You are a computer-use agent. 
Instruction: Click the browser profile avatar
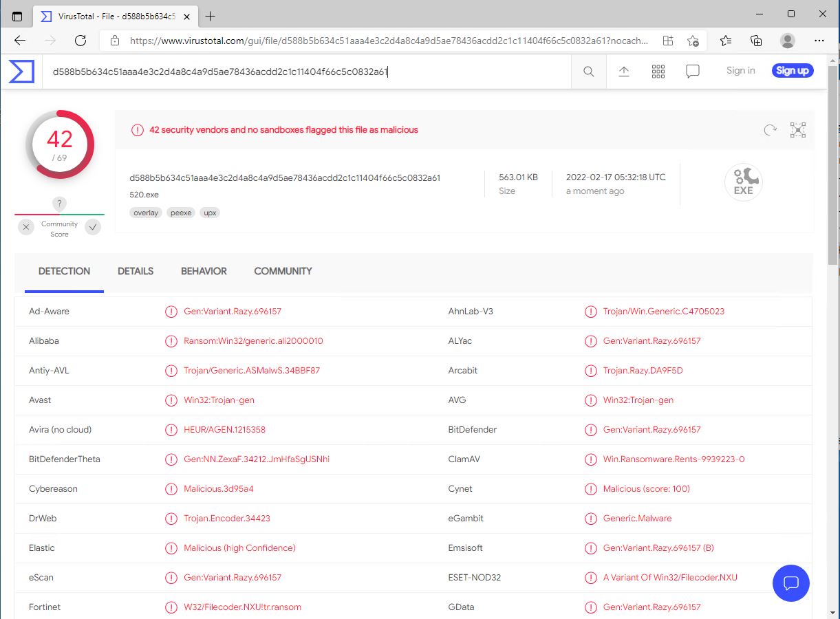(x=788, y=41)
